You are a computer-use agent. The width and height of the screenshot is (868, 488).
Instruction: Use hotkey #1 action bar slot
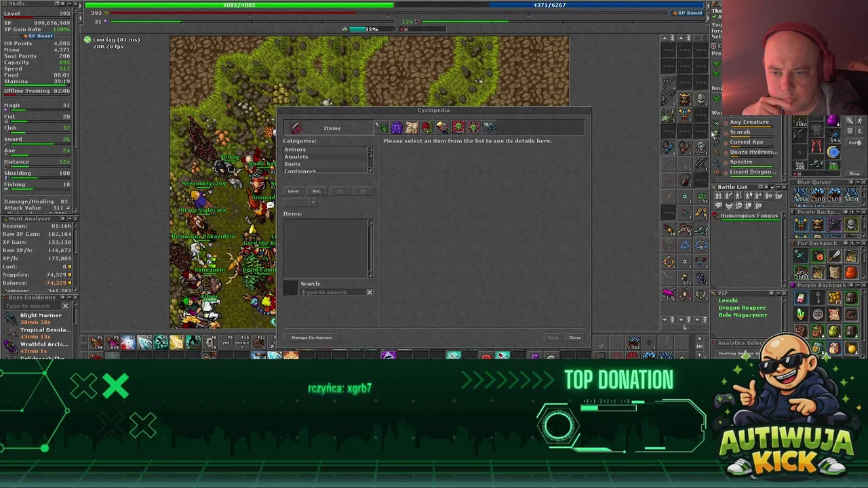point(96,342)
